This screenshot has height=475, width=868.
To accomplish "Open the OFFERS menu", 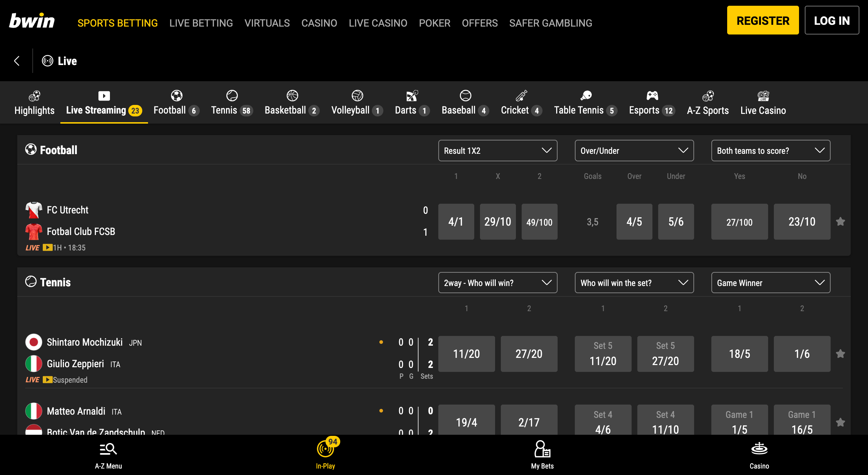I will [x=480, y=23].
